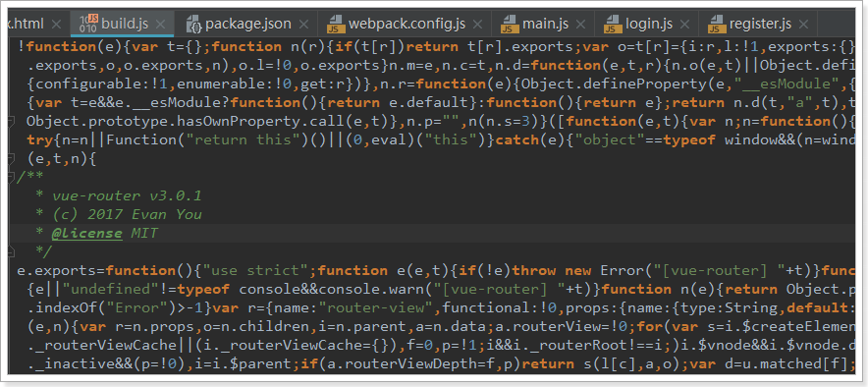Viewport: 868px width, 387px height.
Task: Close the webpack.config.js tab
Action: (x=478, y=25)
